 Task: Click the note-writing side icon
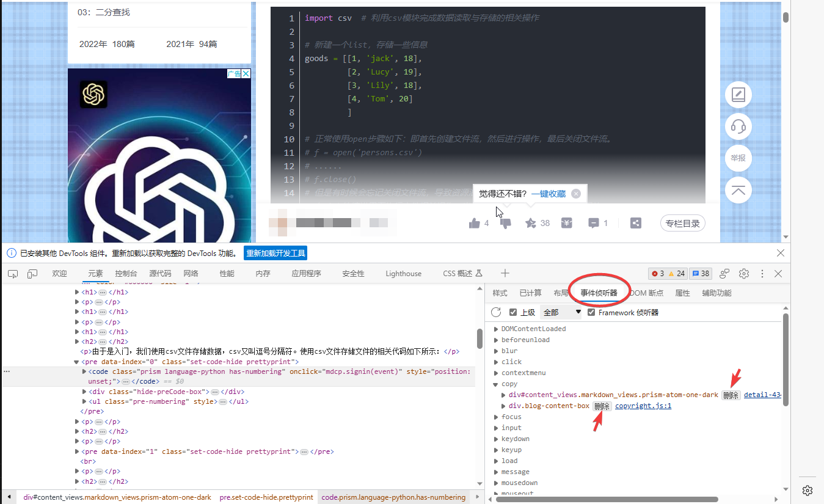[x=738, y=95]
